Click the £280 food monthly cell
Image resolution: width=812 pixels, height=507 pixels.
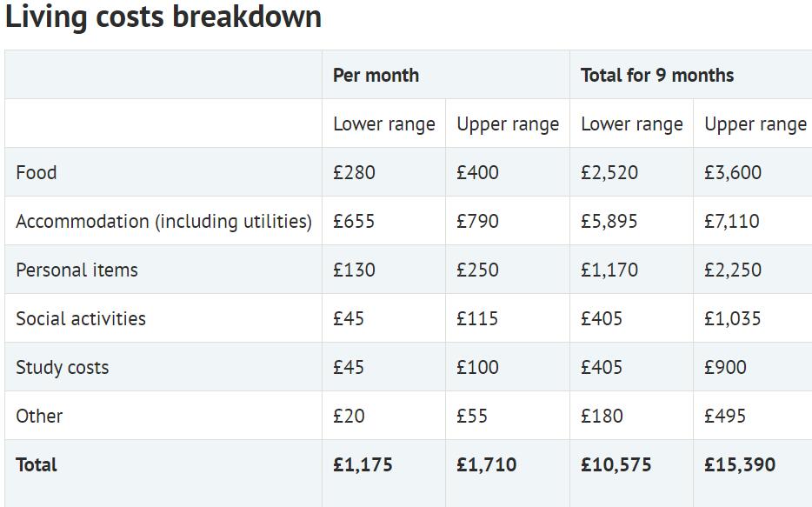click(354, 172)
